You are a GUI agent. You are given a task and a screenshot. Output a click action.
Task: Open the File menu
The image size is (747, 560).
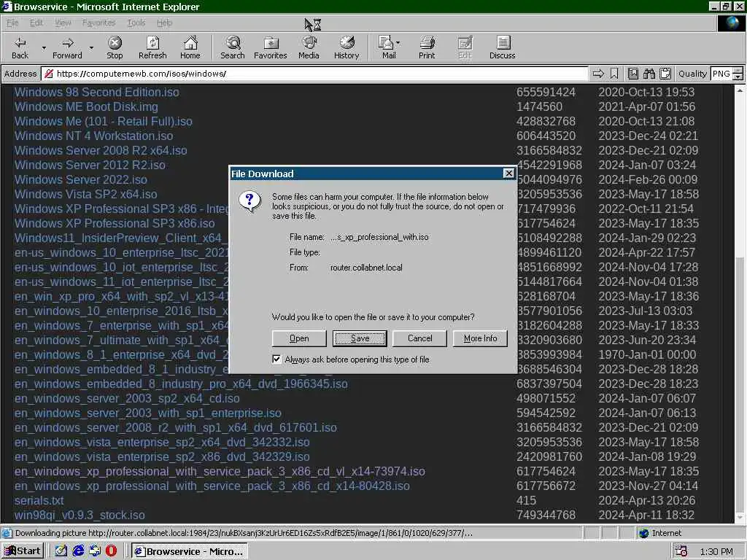[x=12, y=23]
